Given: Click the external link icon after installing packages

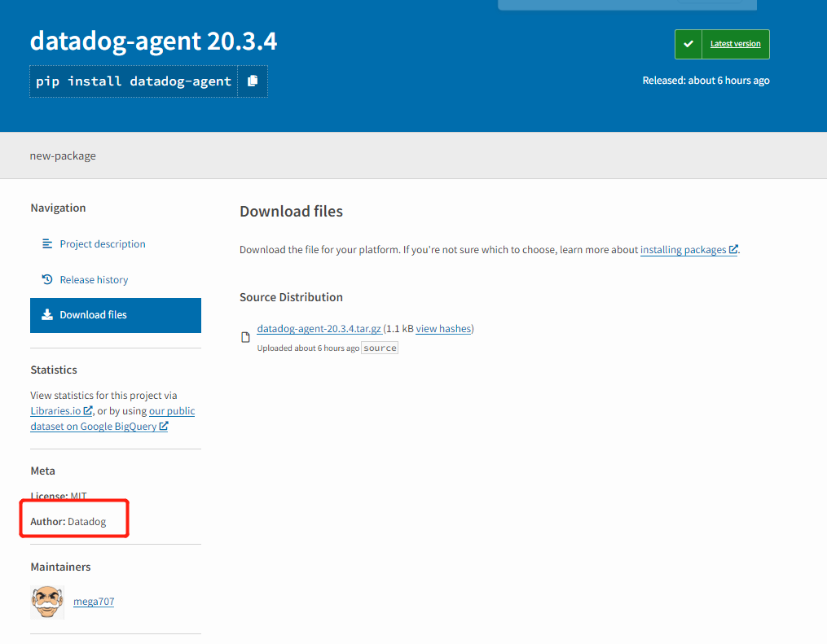Looking at the screenshot, I should pos(733,249).
